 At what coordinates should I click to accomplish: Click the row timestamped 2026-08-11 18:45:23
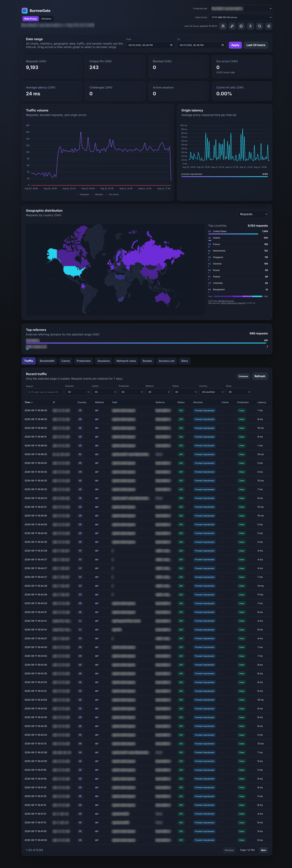click(x=147, y=498)
